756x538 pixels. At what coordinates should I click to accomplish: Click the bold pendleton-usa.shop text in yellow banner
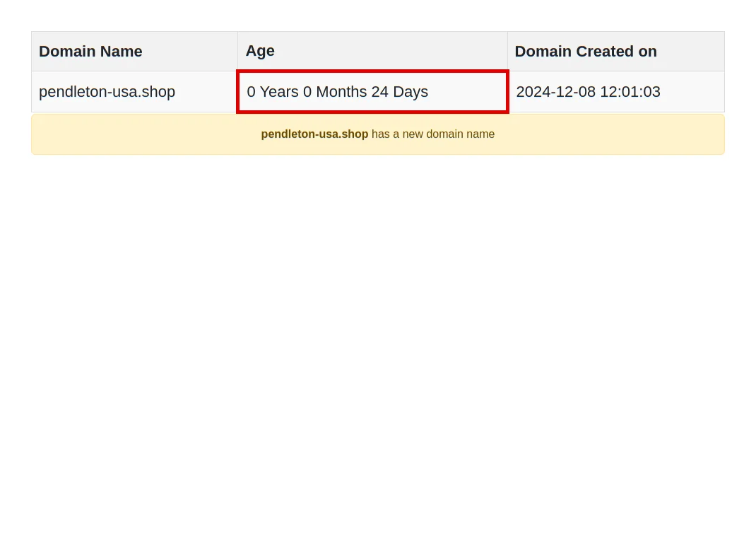[314, 134]
